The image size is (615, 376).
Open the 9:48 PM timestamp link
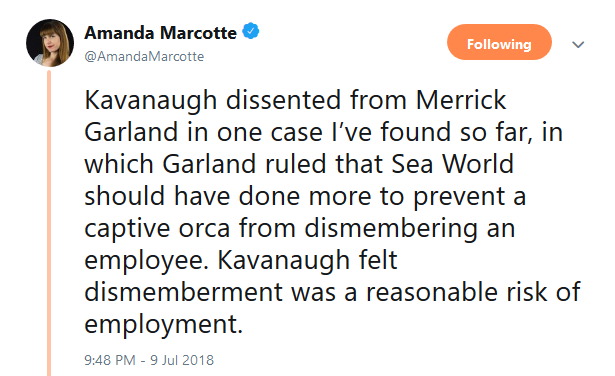click(x=110, y=360)
